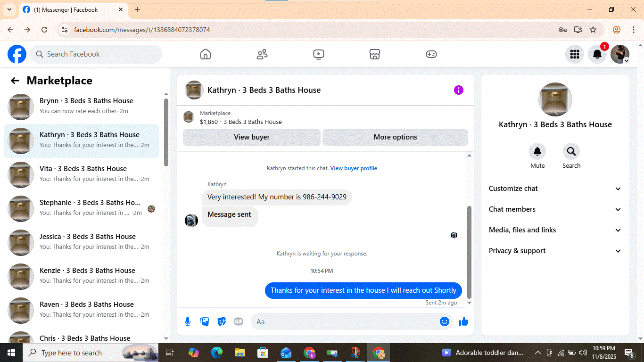This screenshot has width=644, height=362.
Task: Open the Marketplace storefront icon
Action: (375, 54)
